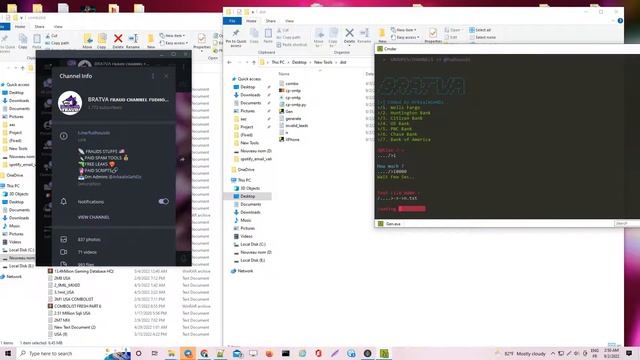Toggle Notifications switch in Channel Info

(163, 201)
